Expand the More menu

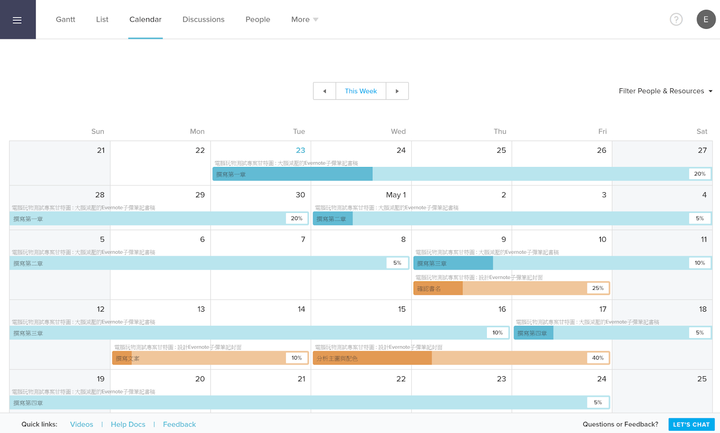(304, 19)
